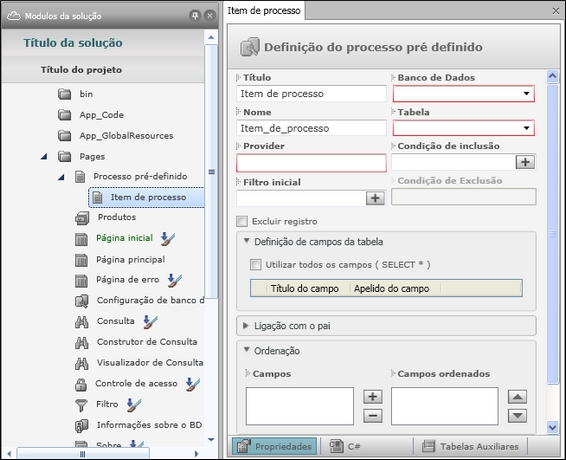Image resolution: width=566 pixels, height=460 pixels.
Task: Open the Tabelas Auxiliares tab
Action: (471, 446)
